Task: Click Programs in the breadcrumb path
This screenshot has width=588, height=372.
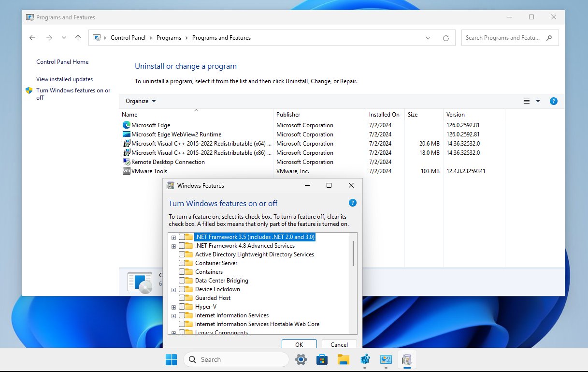Action: pyautogui.click(x=169, y=38)
